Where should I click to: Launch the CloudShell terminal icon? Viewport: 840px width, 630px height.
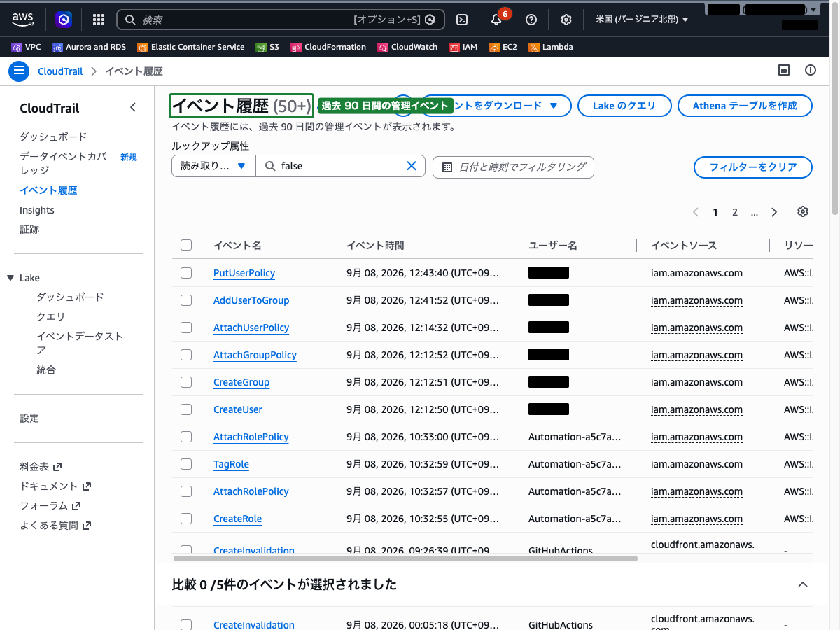pyautogui.click(x=462, y=20)
